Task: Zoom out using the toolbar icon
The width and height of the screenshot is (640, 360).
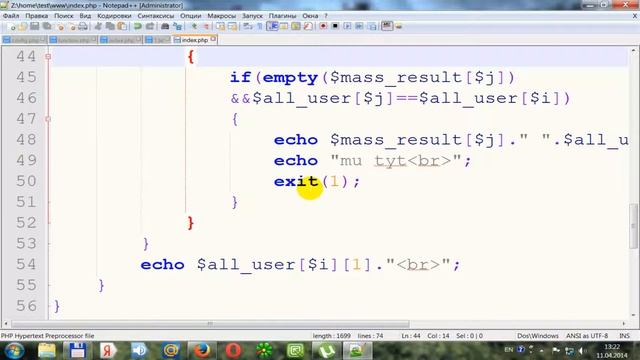Action: pos(206,27)
